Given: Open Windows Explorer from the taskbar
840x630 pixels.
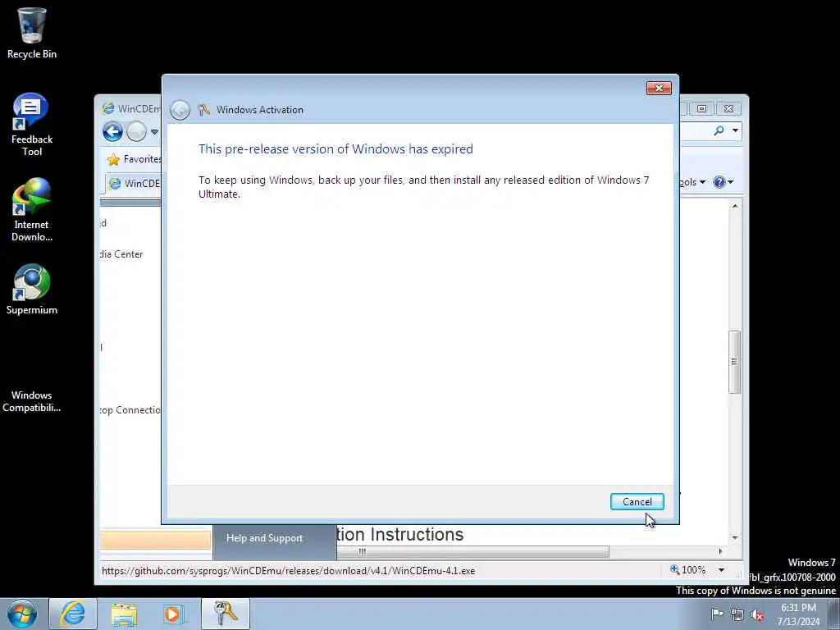Looking at the screenshot, I should (125, 614).
